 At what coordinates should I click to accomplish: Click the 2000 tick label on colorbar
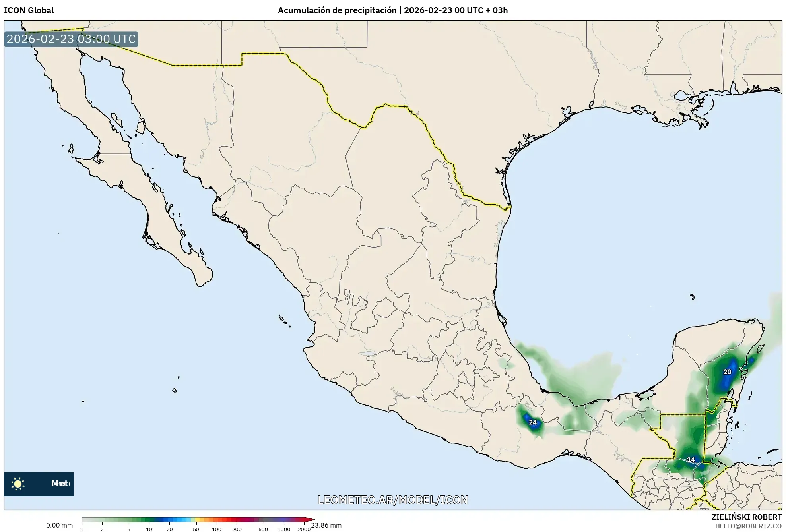click(304, 529)
